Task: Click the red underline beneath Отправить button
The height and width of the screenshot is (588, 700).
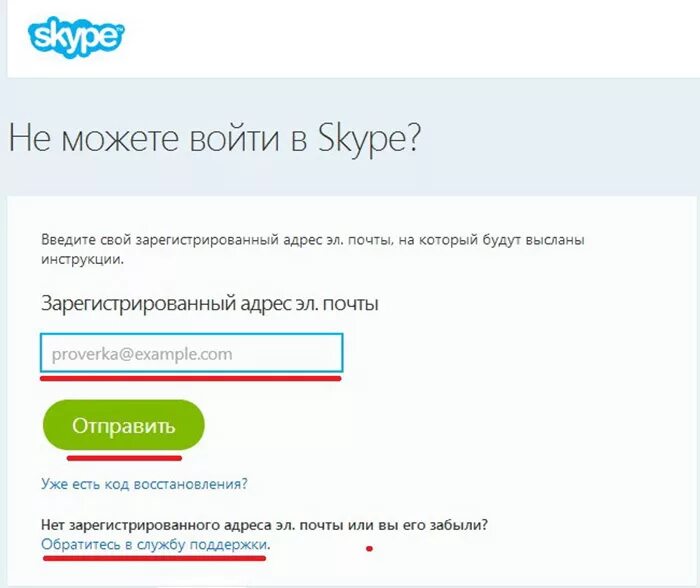Action: [124, 458]
